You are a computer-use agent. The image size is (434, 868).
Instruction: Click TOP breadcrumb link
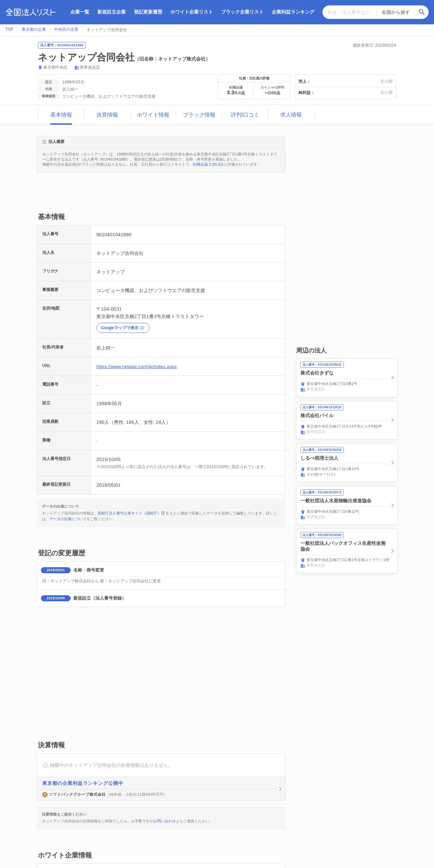tap(9, 30)
